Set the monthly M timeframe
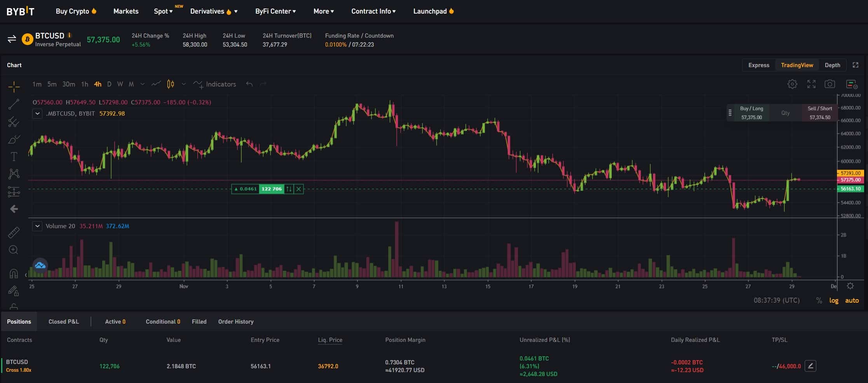 [131, 84]
